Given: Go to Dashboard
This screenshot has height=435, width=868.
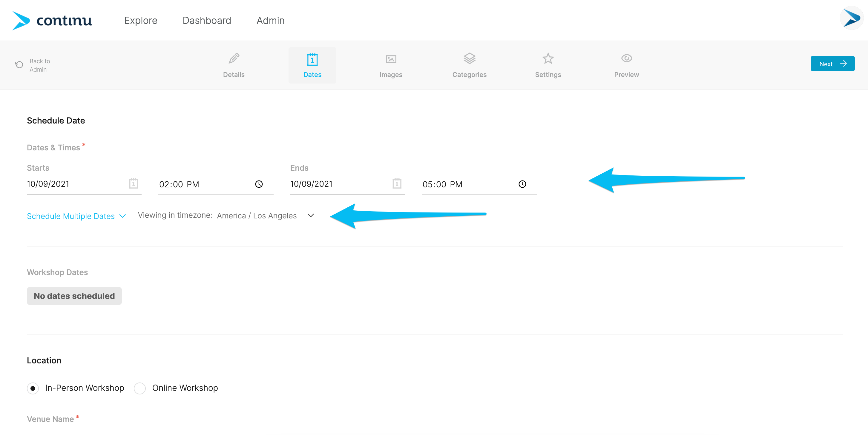Looking at the screenshot, I should tap(207, 20).
